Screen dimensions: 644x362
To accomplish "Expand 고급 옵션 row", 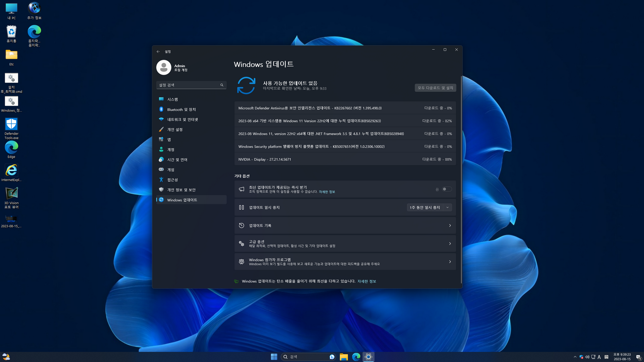I will 345,244.
